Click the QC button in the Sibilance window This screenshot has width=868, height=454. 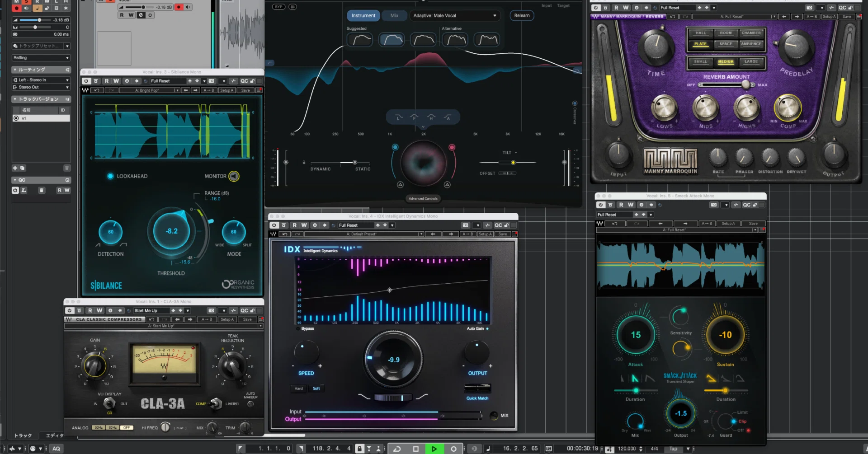pyautogui.click(x=244, y=81)
